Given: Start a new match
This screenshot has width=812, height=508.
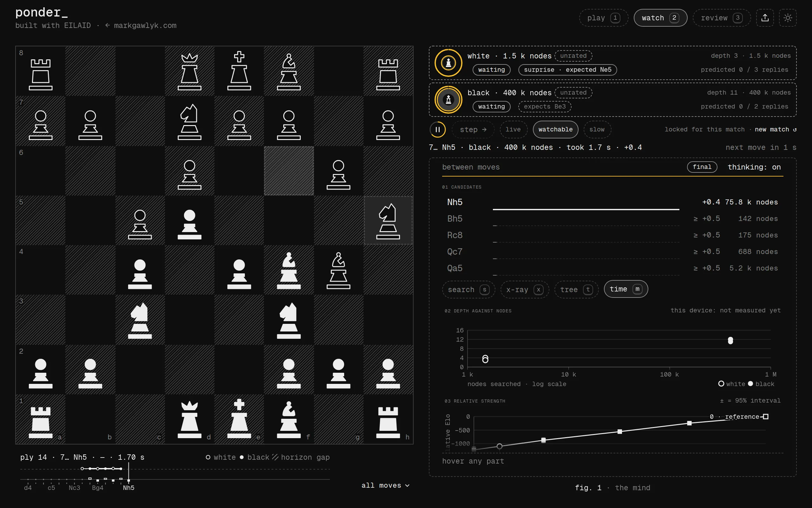Looking at the screenshot, I should [x=776, y=129].
